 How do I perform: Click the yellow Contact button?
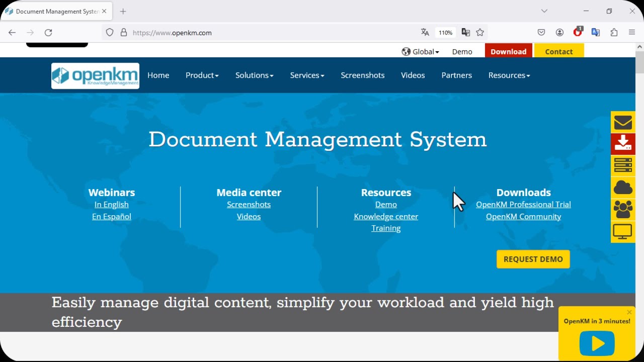(x=559, y=51)
